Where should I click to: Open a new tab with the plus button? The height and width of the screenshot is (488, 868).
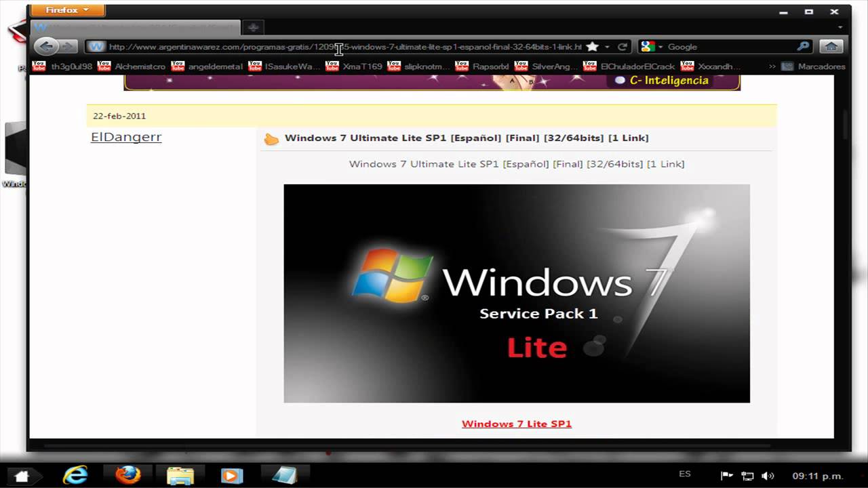[x=253, y=27]
